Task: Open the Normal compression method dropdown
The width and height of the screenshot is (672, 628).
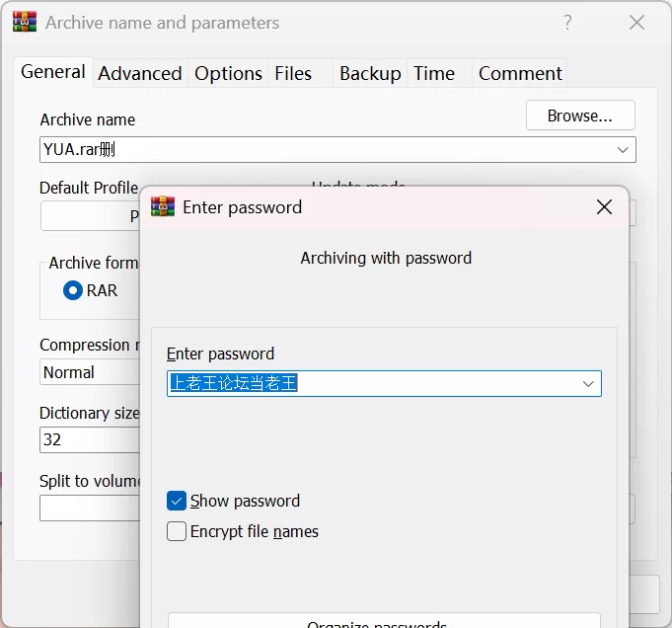Action: (x=90, y=372)
